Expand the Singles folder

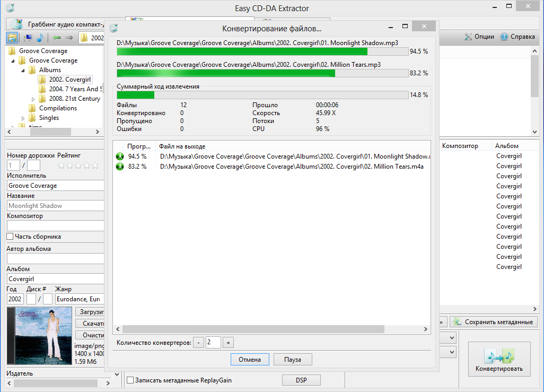pyautogui.click(x=23, y=118)
